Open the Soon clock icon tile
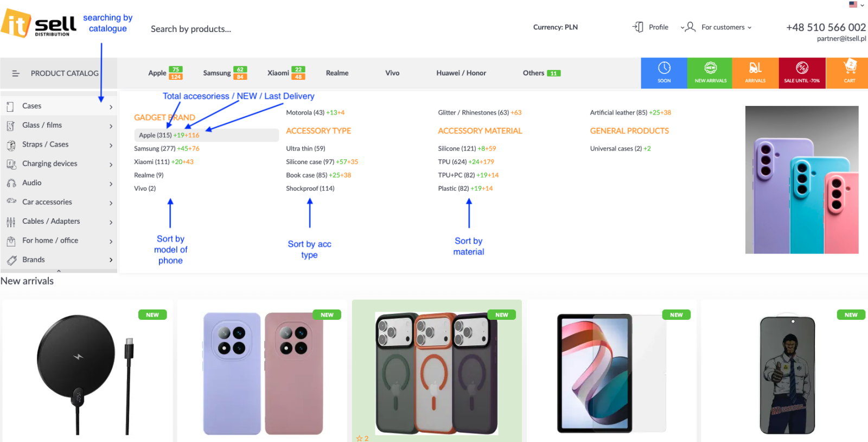The height and width of the screenshot is (442, 868). pos(664,73)
